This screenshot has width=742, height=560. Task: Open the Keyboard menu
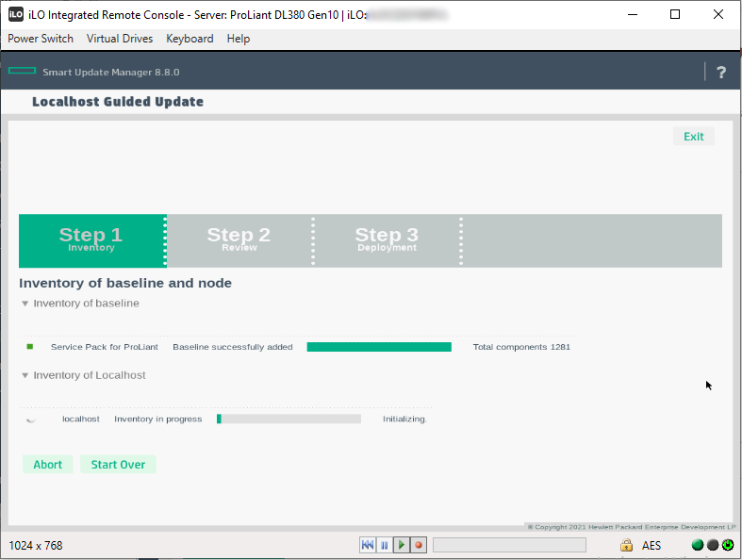click(x=190, y=39)
